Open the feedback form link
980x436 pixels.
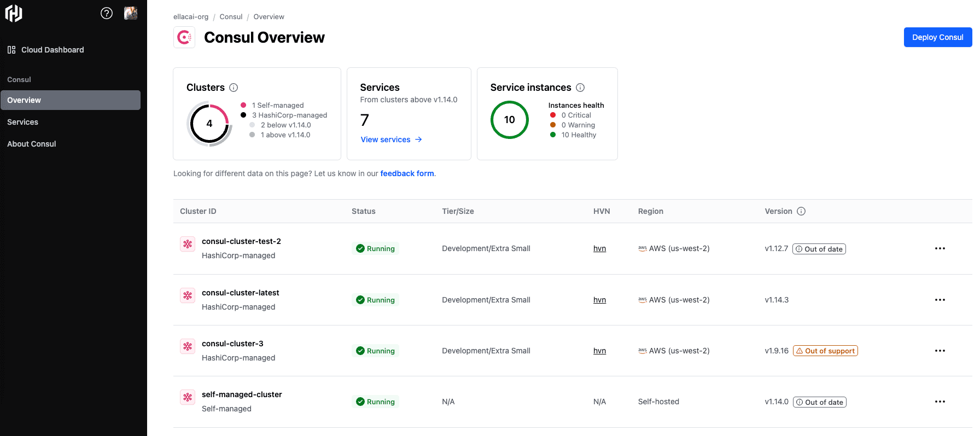pyautogui.click(x=407, y=173)
